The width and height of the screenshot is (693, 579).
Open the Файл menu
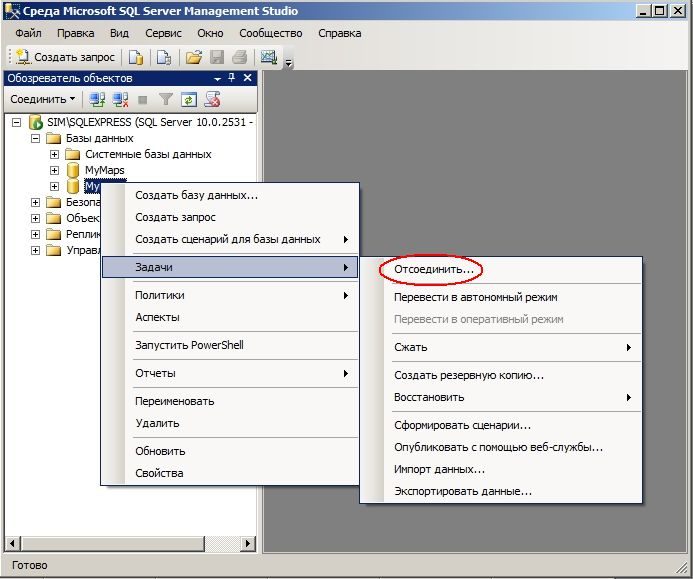(29, 33)
